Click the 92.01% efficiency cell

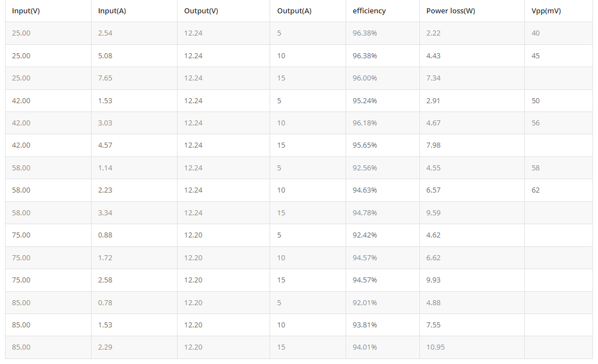(364, 303)
